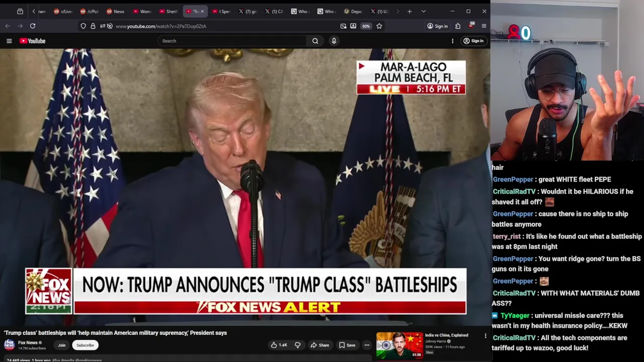The height and width of the screenshot is (362, 644).
Task: Click the 'Trump class' battleships video title
Action: coord(115,333)
